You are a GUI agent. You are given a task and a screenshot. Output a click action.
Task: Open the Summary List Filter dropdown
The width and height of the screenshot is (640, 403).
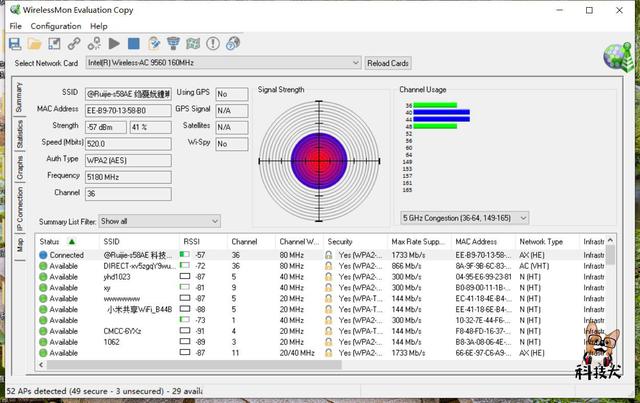click(158, 221)
